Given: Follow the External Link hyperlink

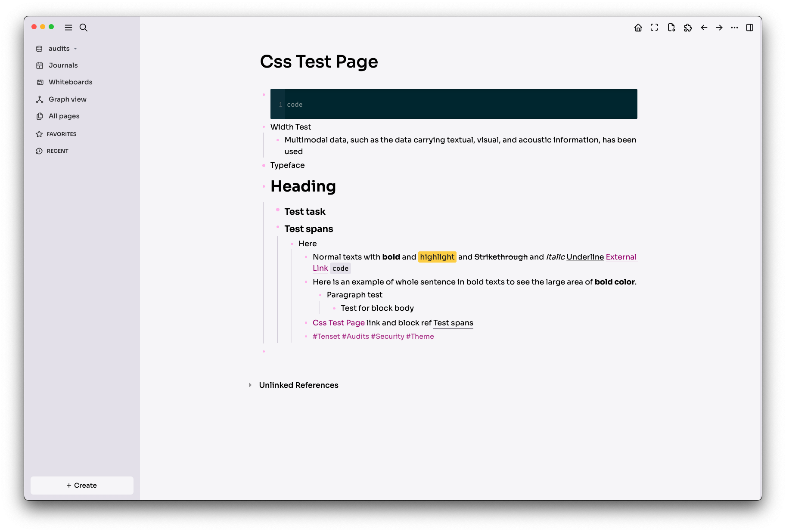Looking at the screenshot, I should coord(621,257).
